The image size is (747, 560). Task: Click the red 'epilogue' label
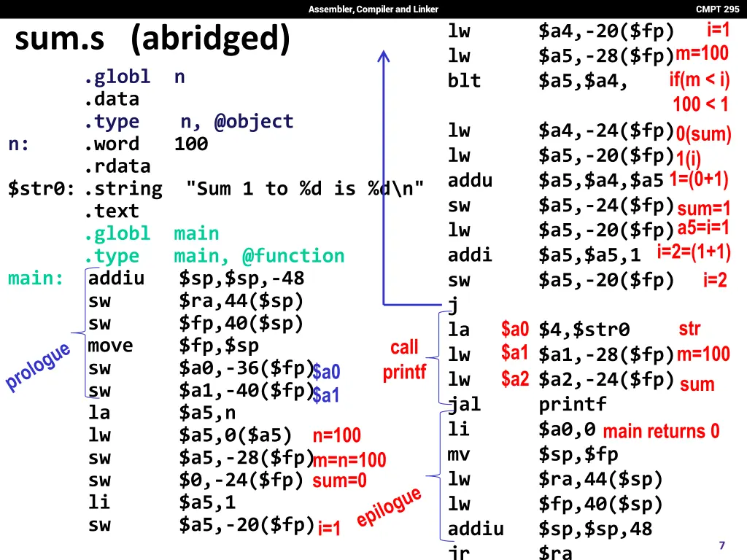coord(390,507)
